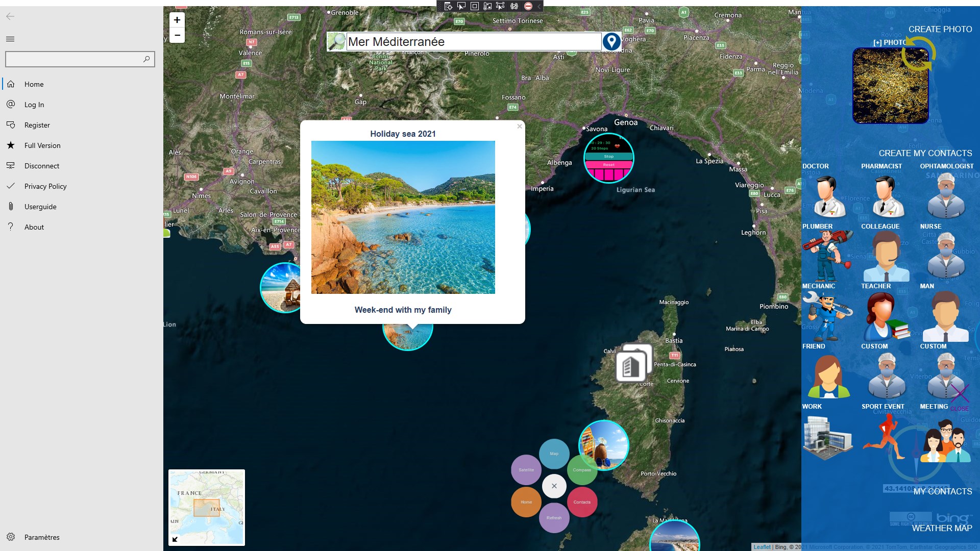980x551 pixels.
Task: Switch to Satellite view in radial menu
Action: 526,470
